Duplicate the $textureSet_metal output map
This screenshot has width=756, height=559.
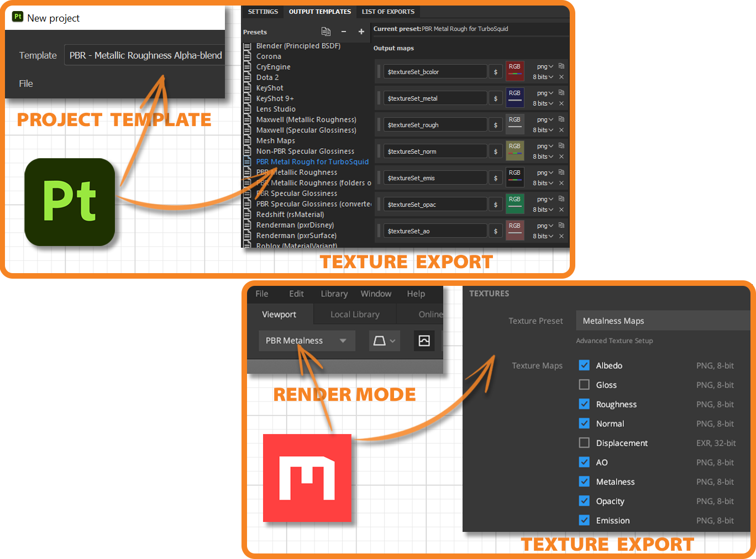(x=561, y=92)
